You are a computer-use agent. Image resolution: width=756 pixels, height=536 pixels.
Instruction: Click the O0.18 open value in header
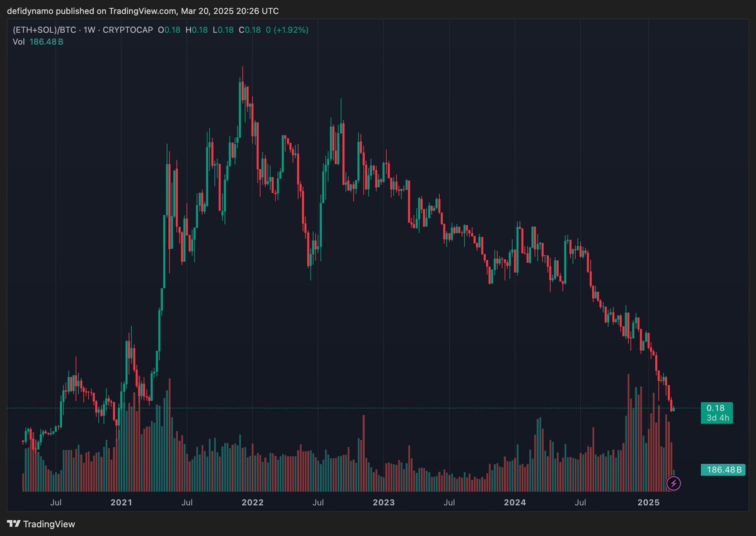(169, 30)
